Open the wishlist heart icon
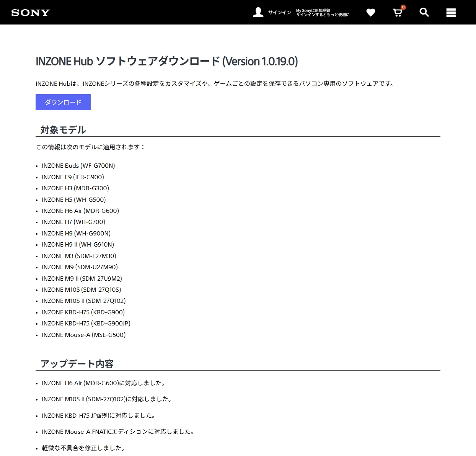Screen dimensions: 476x456 coord(370,13)
